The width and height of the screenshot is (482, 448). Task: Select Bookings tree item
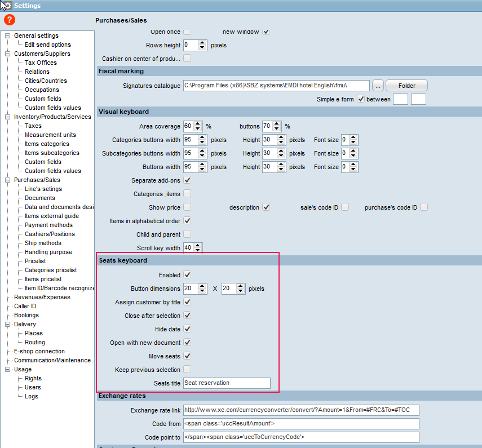coord(26,315)
